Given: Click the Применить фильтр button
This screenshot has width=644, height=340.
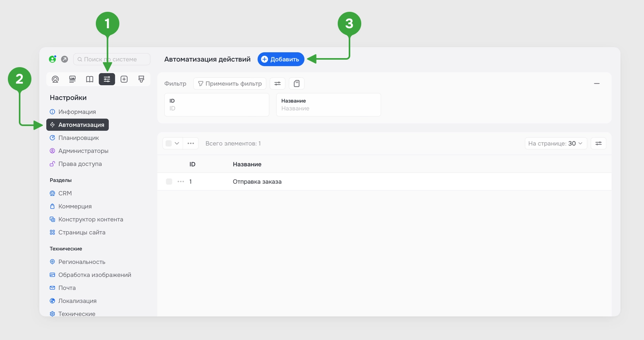Looking at the screenshot, I should (230, 84).
